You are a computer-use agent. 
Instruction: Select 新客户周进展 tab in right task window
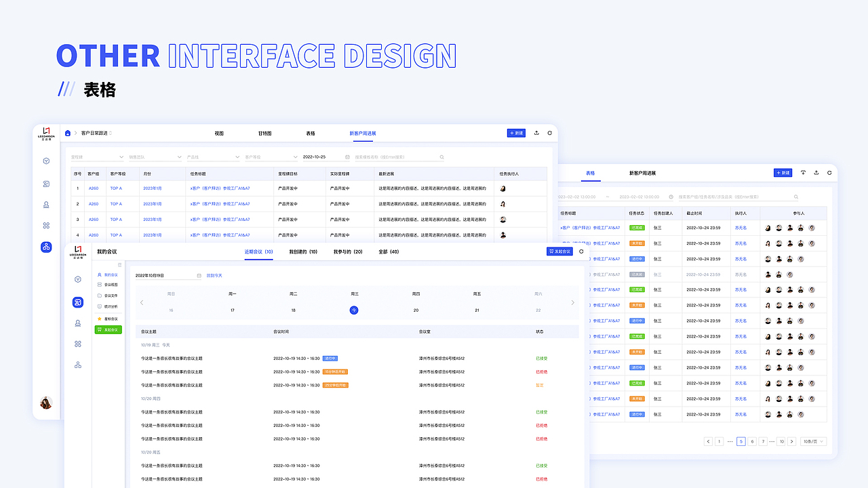tap(643, 173)
